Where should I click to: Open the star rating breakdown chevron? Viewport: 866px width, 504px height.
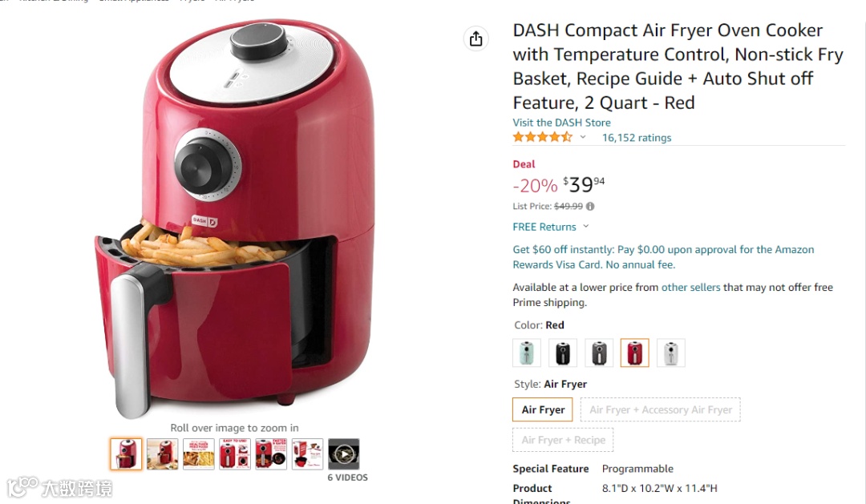(x=583, y=137)
